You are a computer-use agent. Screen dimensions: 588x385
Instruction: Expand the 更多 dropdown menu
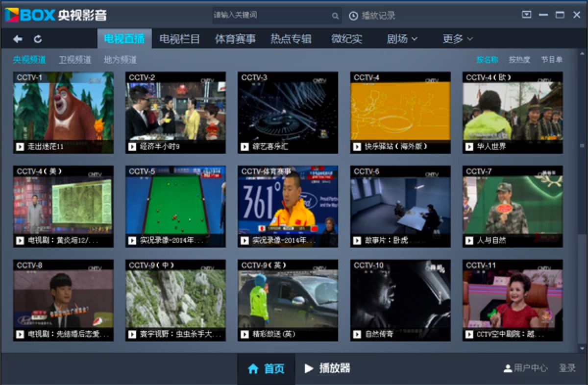pyautogui.click(x=457, y=39)
